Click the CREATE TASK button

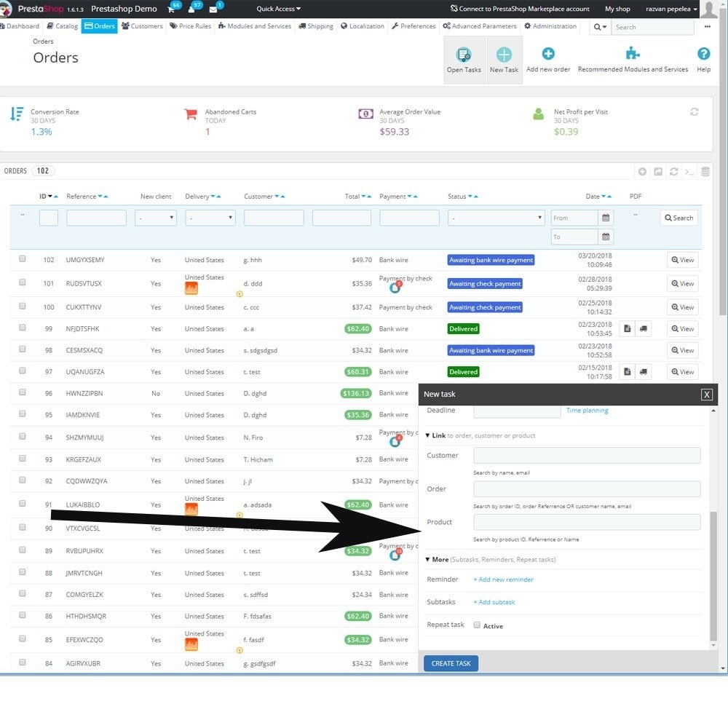450,663
